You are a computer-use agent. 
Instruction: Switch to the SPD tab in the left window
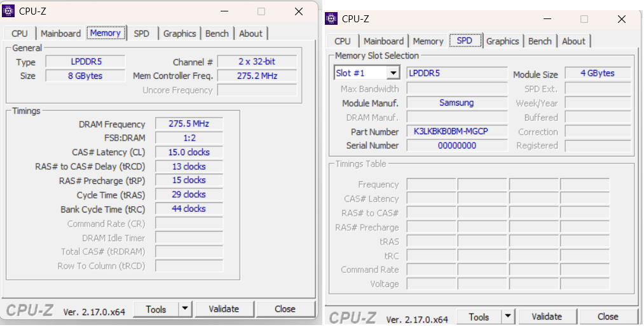(142, 33)
